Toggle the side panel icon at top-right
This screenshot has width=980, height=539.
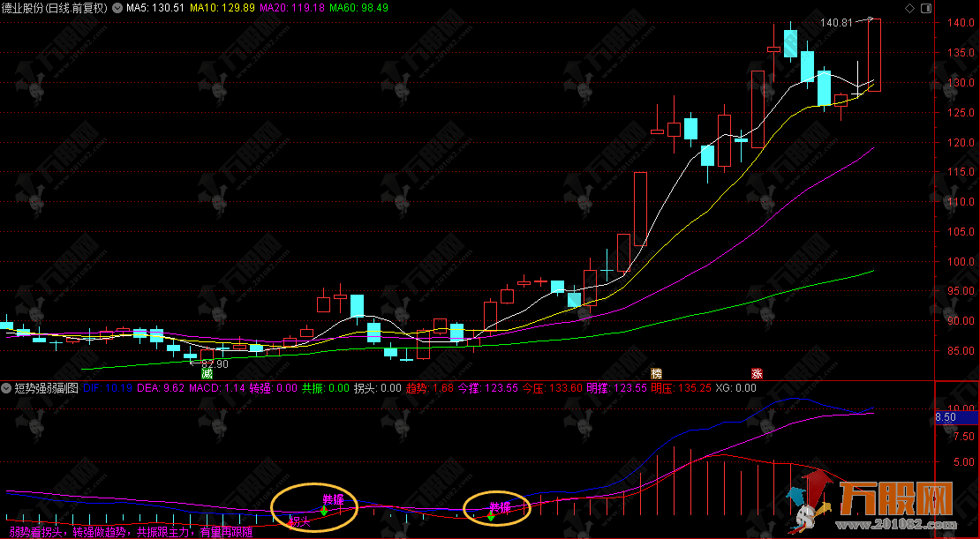click(x=925, y=9)
